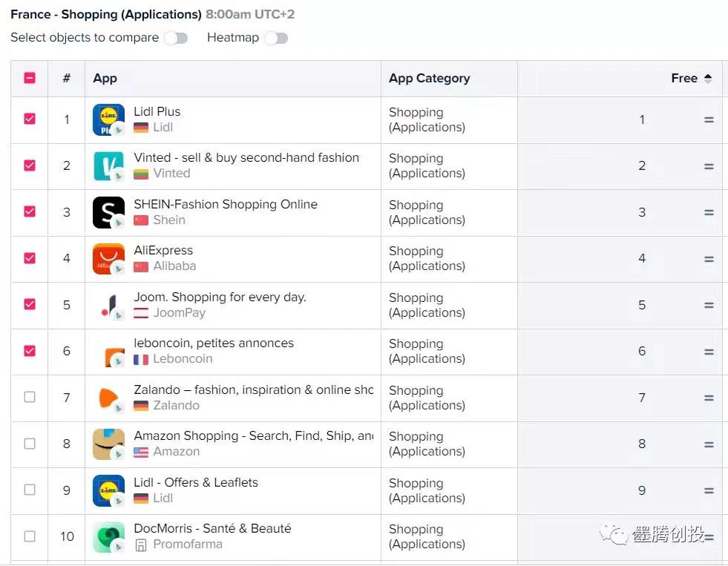The width and height of the screenshot is (728, 566).
Task: Check the Zalando row checkbox
Action: point(30,397)
